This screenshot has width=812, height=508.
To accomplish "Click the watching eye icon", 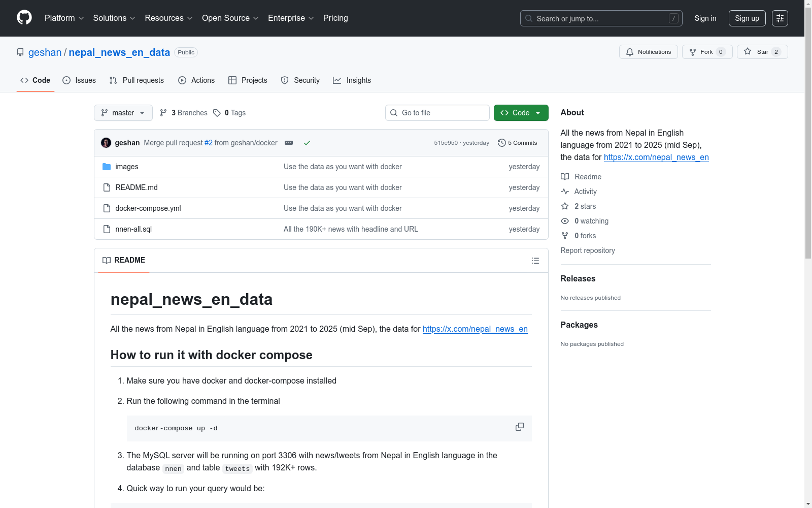I will click(x=565, y=221).
